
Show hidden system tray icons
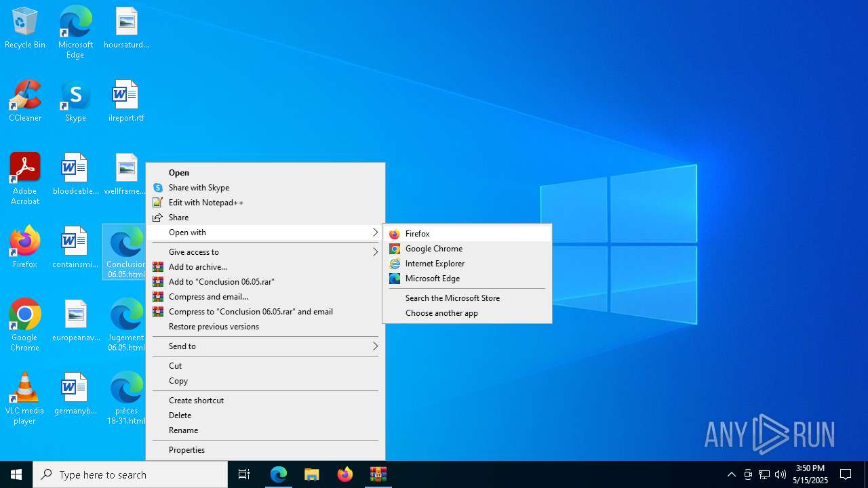(731, 474)
